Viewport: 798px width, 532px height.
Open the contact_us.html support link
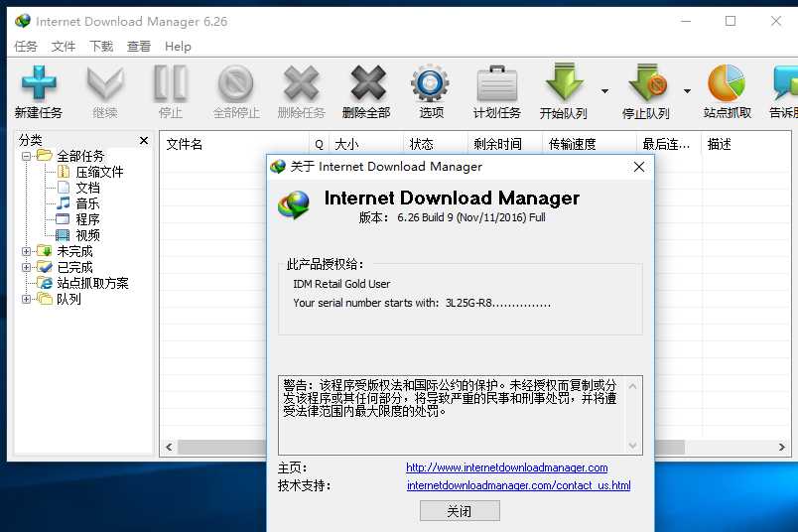pos(518,485)
